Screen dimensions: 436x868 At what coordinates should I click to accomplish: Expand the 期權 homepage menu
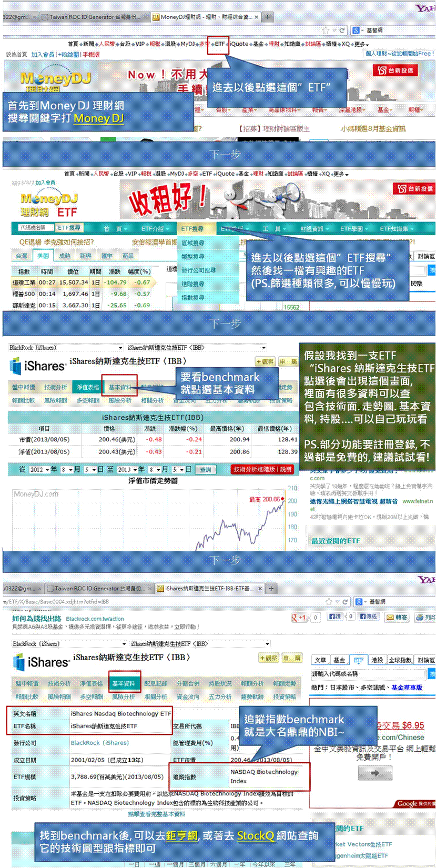click(x=415, y=110)
